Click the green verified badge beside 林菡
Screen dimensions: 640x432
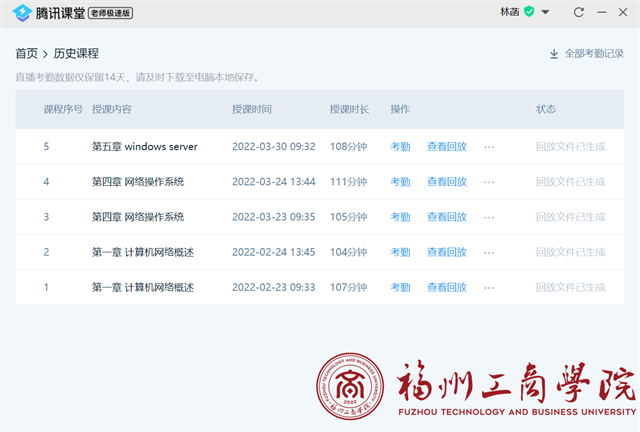[530, 12]
